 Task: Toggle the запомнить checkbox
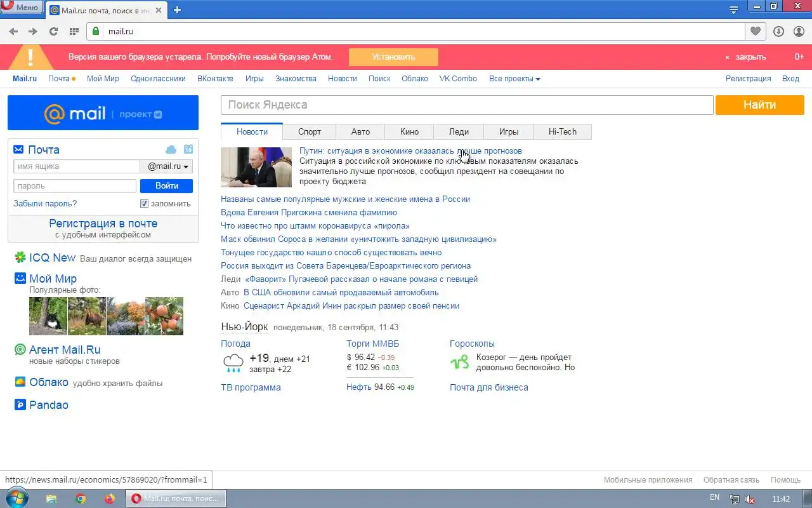[x=145, y=204]
